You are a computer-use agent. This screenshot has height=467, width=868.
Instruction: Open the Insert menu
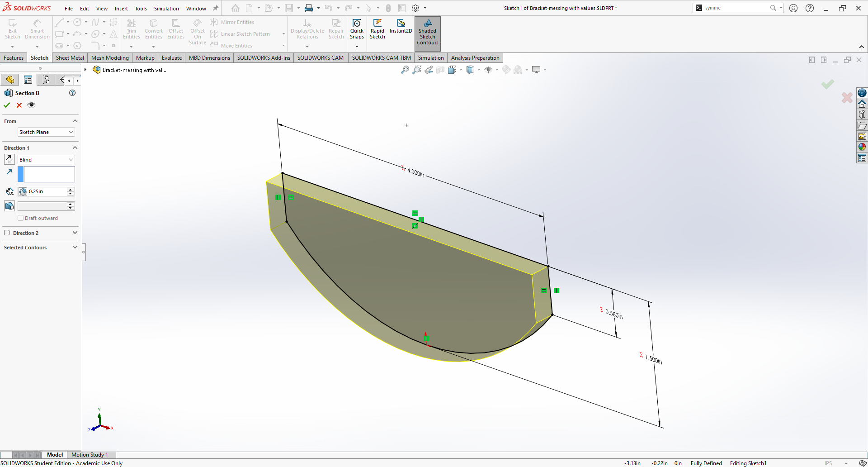(x=121, y=9)
